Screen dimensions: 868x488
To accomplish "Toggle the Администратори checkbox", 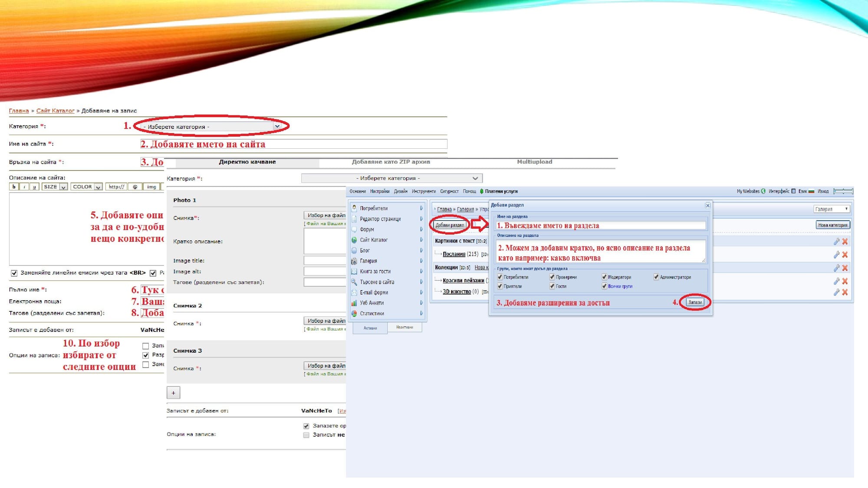I will (x=656, y=277).
